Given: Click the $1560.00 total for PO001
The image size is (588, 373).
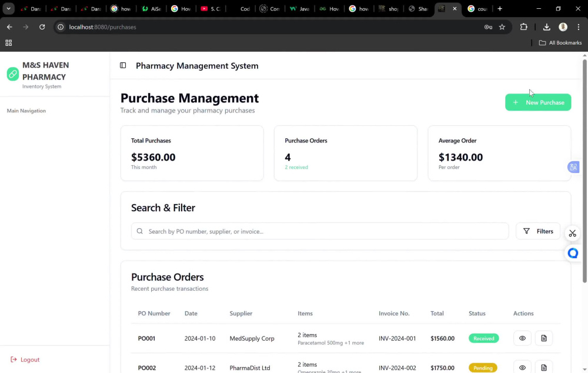Looking at the screenshot, I should point(443,338).
